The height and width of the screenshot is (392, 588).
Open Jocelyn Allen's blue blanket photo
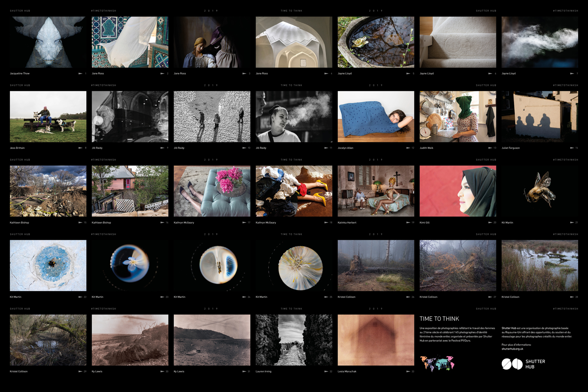click(x=376, y=116)
